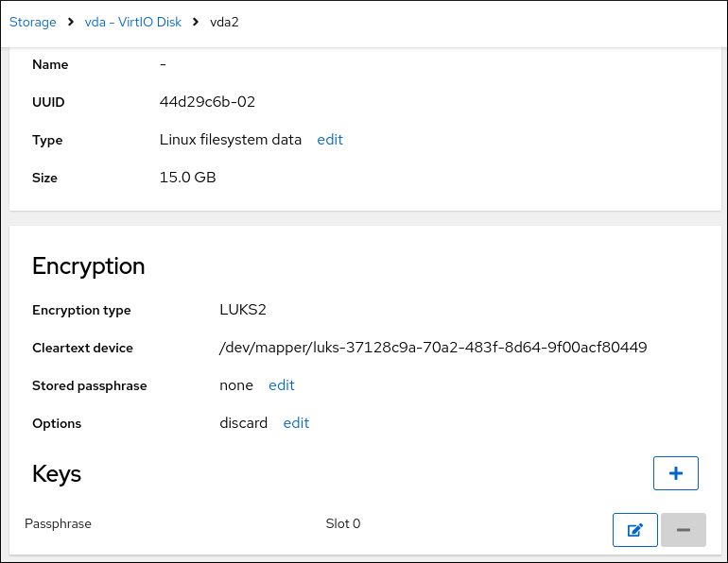
Task: Edit the Stored passphrase setting
Action: [282, 385]
